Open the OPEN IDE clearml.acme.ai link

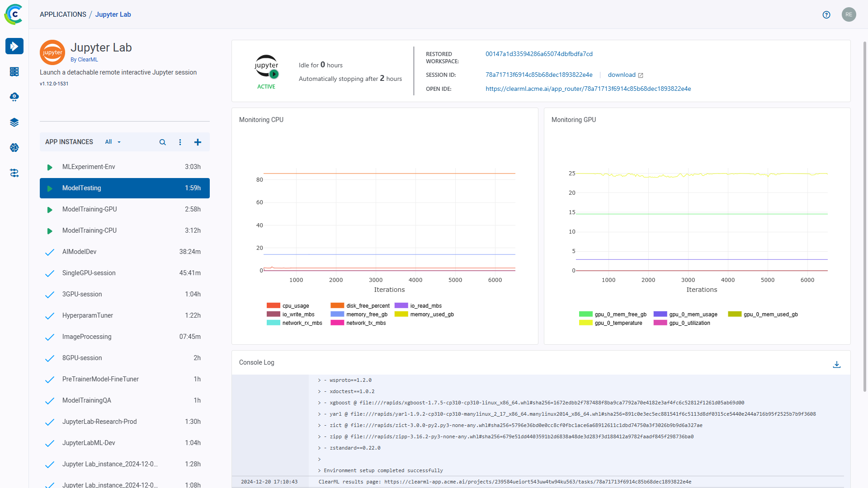[588, 89]
